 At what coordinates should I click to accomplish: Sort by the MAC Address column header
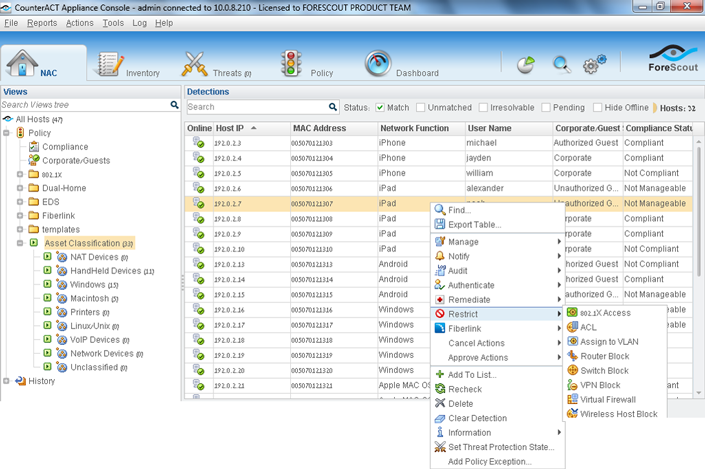tap(319, 128)
